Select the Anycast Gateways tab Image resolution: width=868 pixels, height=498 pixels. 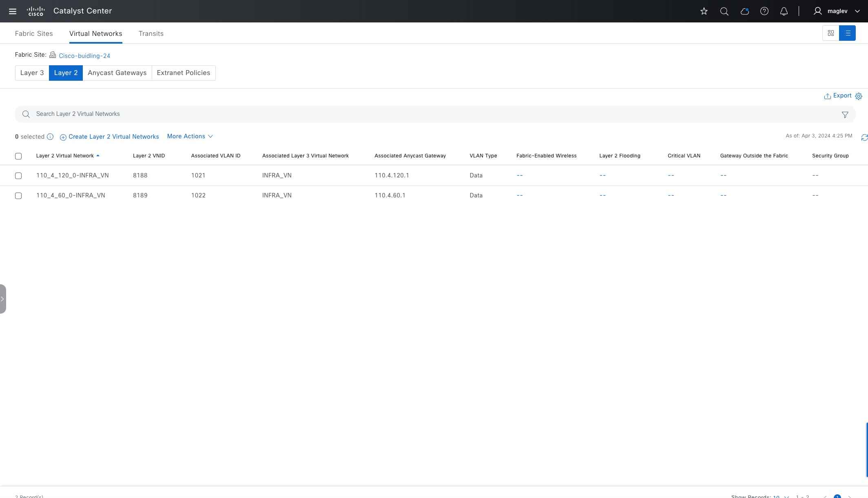[x=117, y=73]
